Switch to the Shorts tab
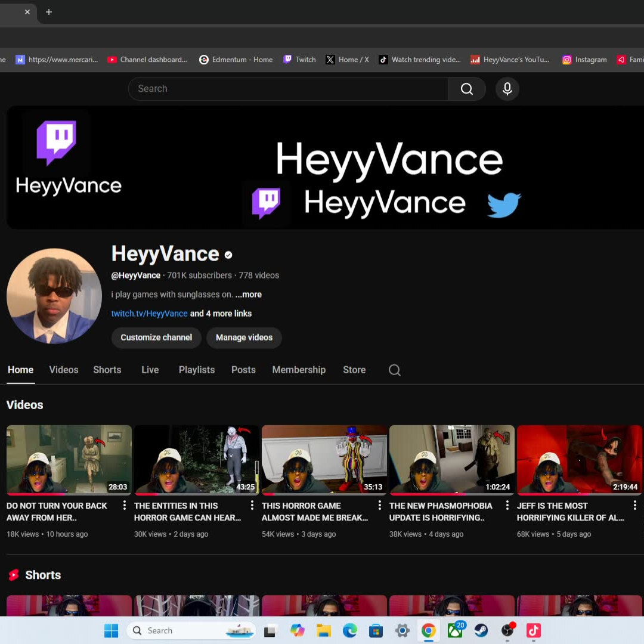The width and height of the screenshot is (644, 644). [107, 370]
